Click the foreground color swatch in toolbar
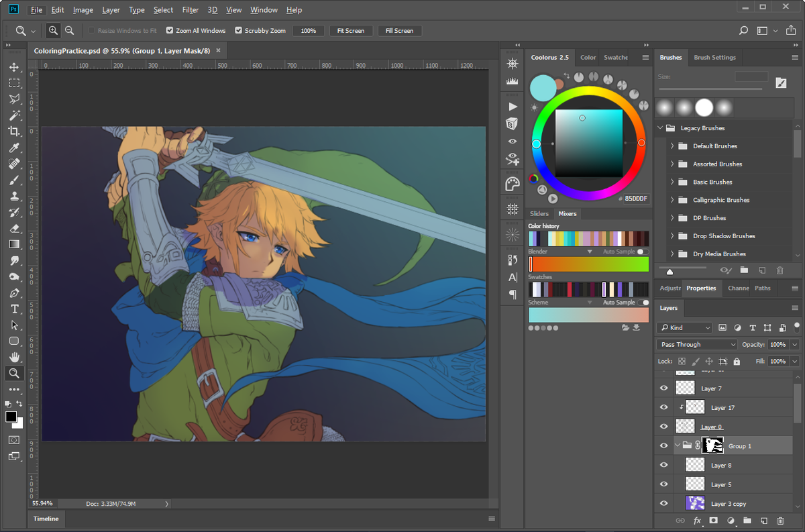 point(11,417)
